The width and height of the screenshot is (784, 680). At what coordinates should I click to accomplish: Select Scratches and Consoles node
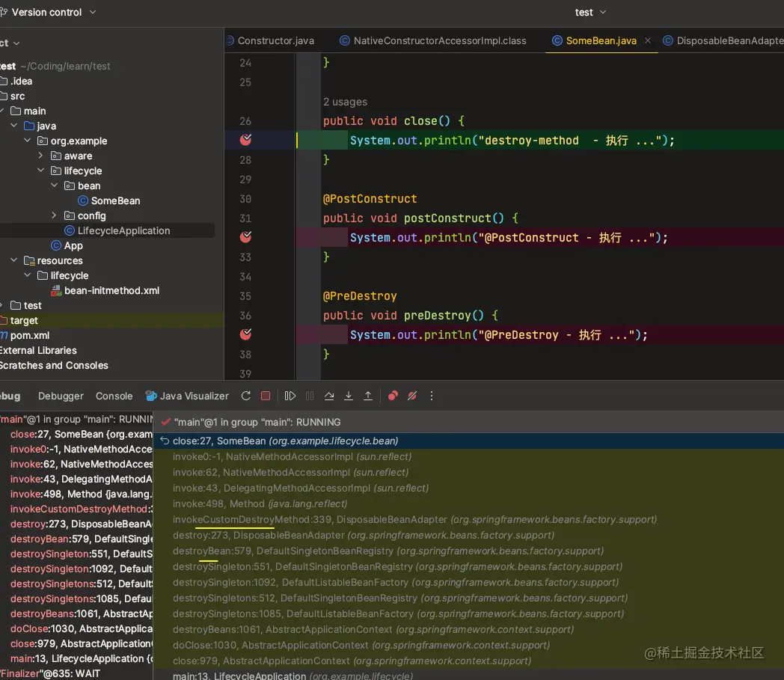[54, 366]
